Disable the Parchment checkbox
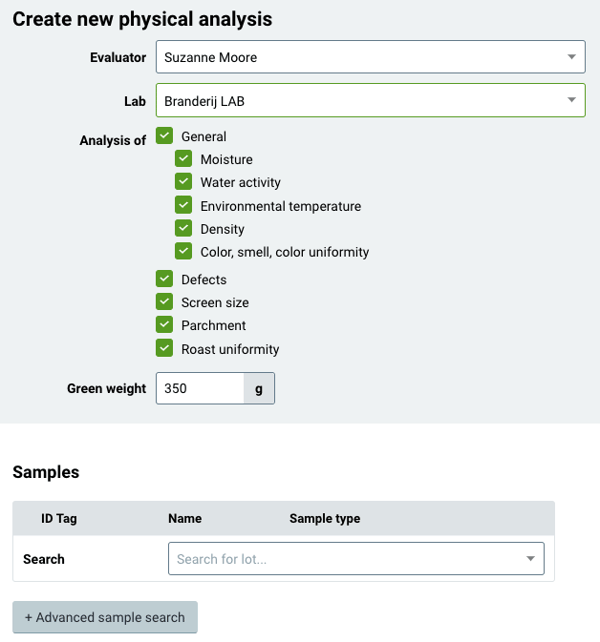The image size is (600, 642). pyautogui.click(x=164, y=325)
